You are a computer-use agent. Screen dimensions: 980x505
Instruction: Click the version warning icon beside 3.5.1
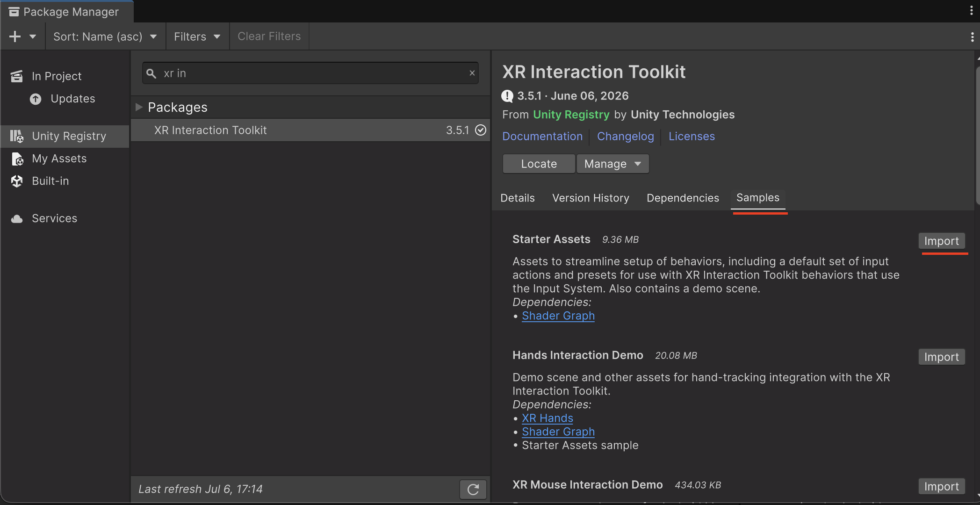coord(507,96)
